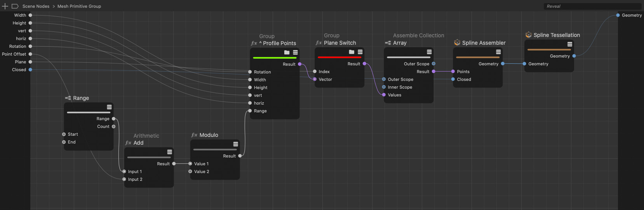Go to Scene Nodes in the breadcrumb
The width and height of the screenshot is (644, 210).
pyautogui.click(x=36, y=6)
